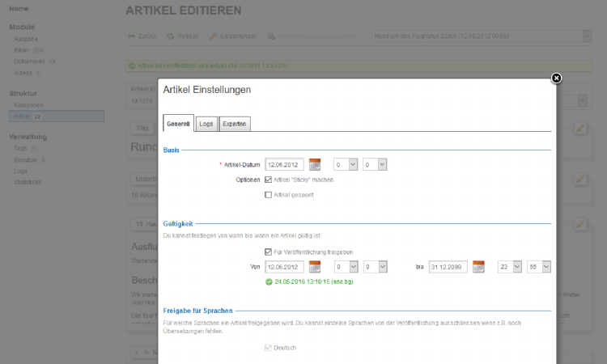Viewport: 607px width, 364px height.
Task: Enable the Artikel gesperrt checkbox
Action: coord(269,195)
